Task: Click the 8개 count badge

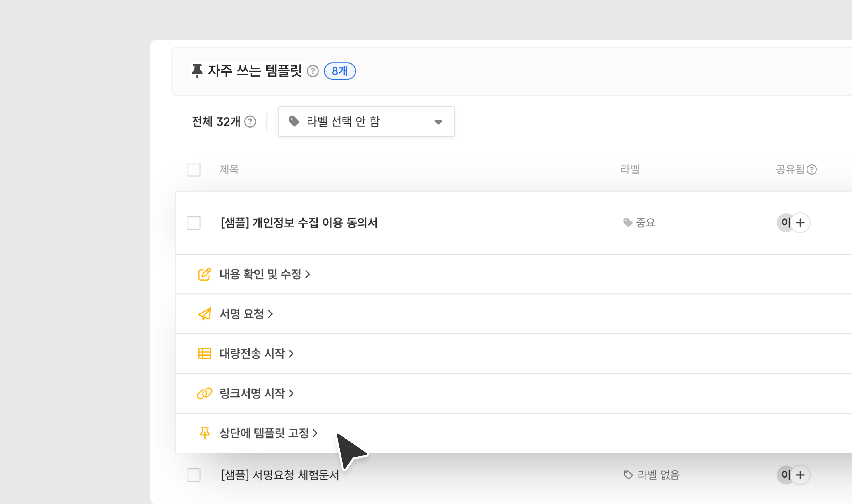Action: pos(339,71)
